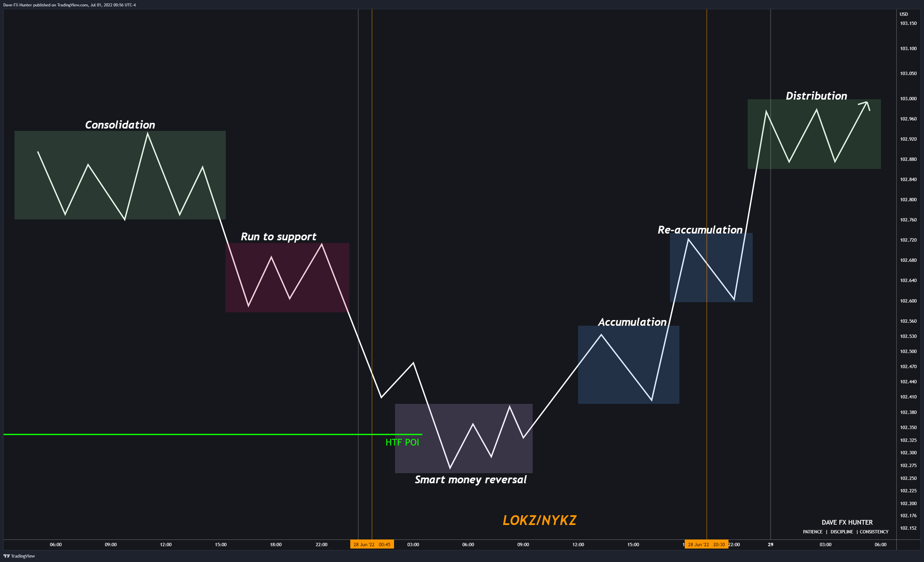Click the 102.410 price axis label
Image resolution: width=924 pixels, height=562 pixels.
908,397
